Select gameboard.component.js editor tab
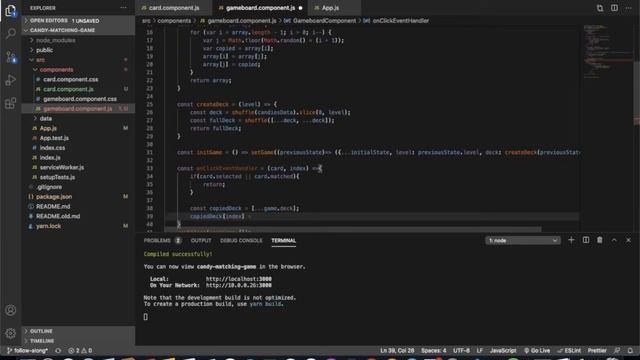The height and width of the screenshot is (360, 640). 260,8
